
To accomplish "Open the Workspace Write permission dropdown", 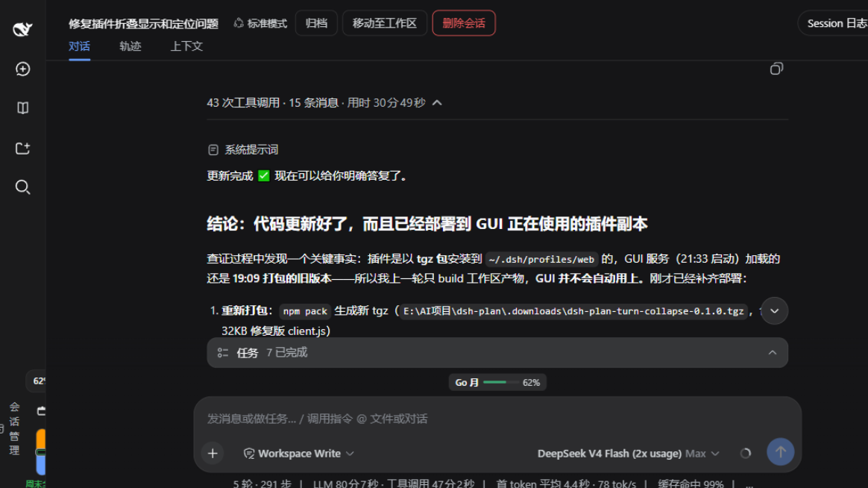I will [299, 454].
